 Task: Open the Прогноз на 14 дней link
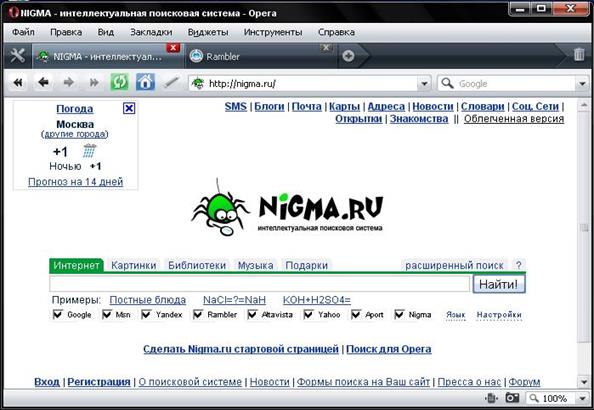[x=75, y=182]
